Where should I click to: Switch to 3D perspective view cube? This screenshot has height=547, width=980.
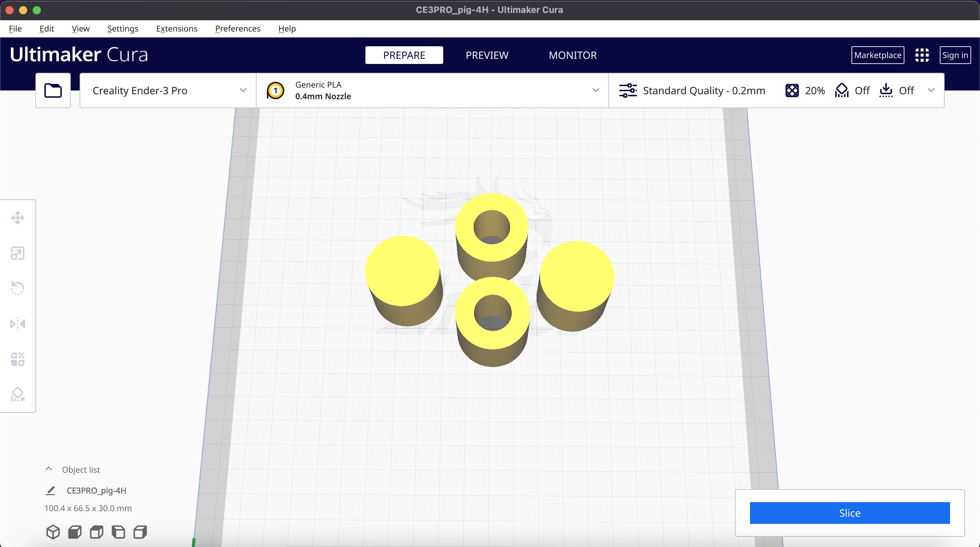pyautogui.click(x=53, y=532)
